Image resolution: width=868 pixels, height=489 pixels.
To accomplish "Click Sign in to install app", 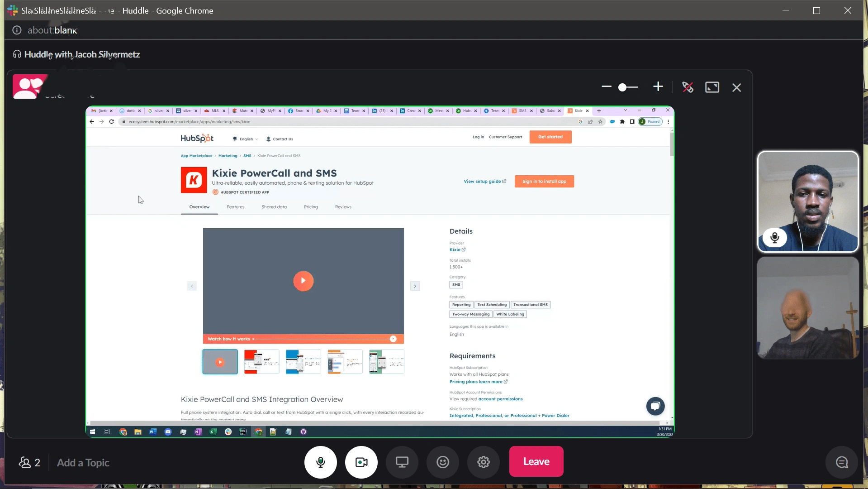I will coord(544,181).
